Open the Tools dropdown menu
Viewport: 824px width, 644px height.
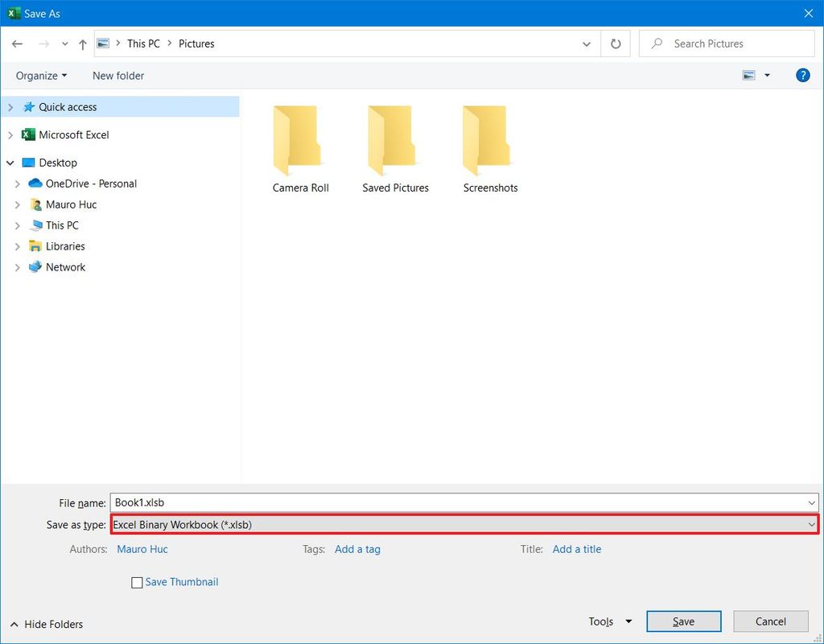(608, 621)
